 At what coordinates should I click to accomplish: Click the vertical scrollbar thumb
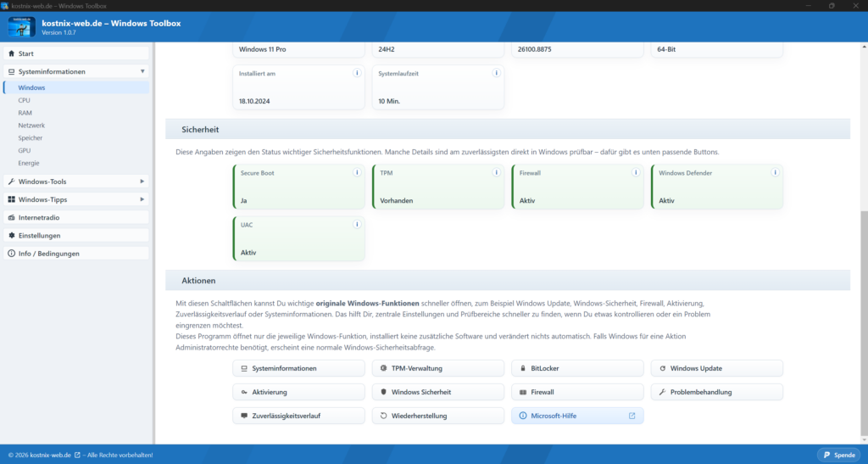click(864, 324)
